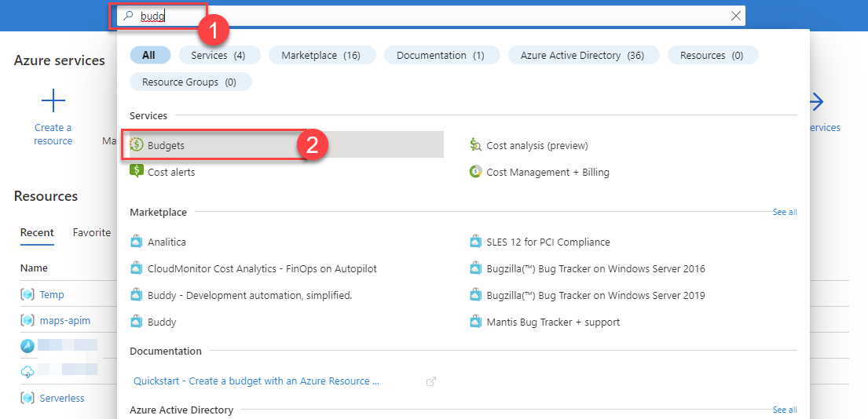Open Cost alerts icon

point(137,172)
